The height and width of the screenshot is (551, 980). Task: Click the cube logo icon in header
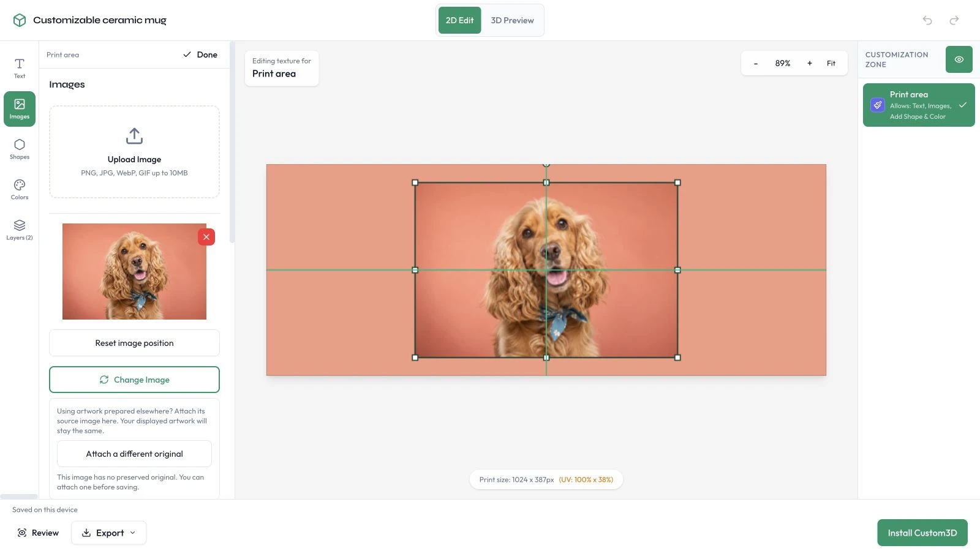pyautogui.click(x=20, y=20)
